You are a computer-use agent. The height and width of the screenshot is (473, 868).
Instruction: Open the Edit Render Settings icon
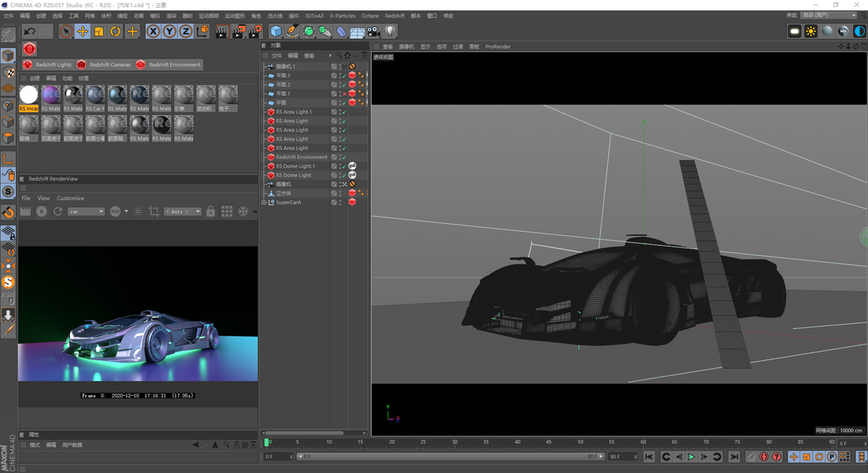coord(255,32)
